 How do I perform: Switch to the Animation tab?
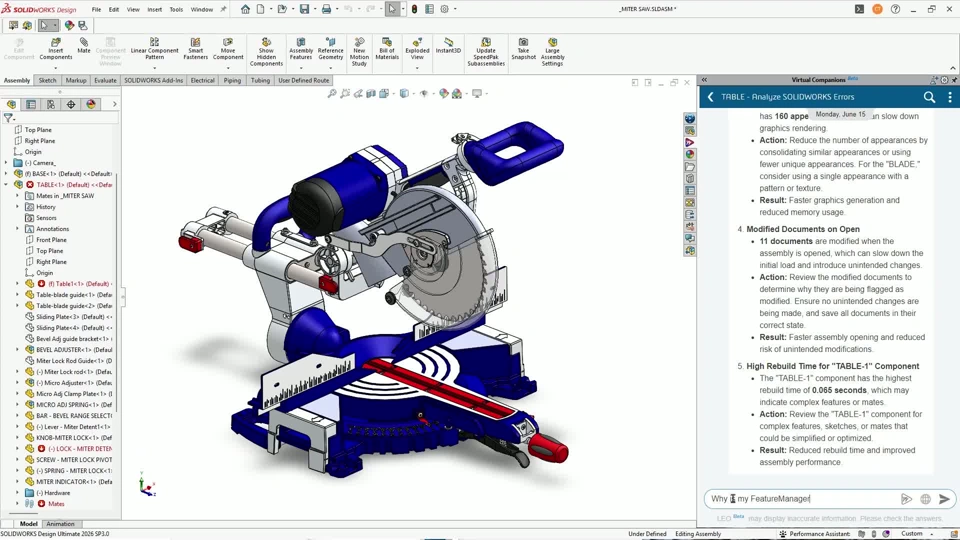click(x=61, y=524)
